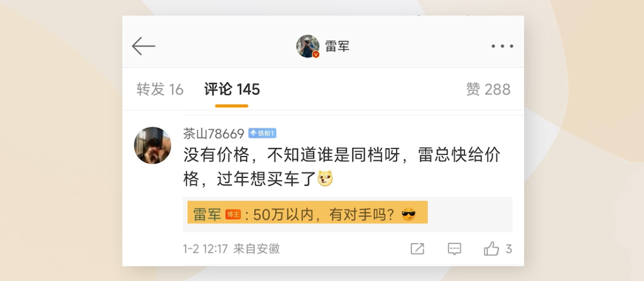Click the repost icon under the comment

[417, 249]
